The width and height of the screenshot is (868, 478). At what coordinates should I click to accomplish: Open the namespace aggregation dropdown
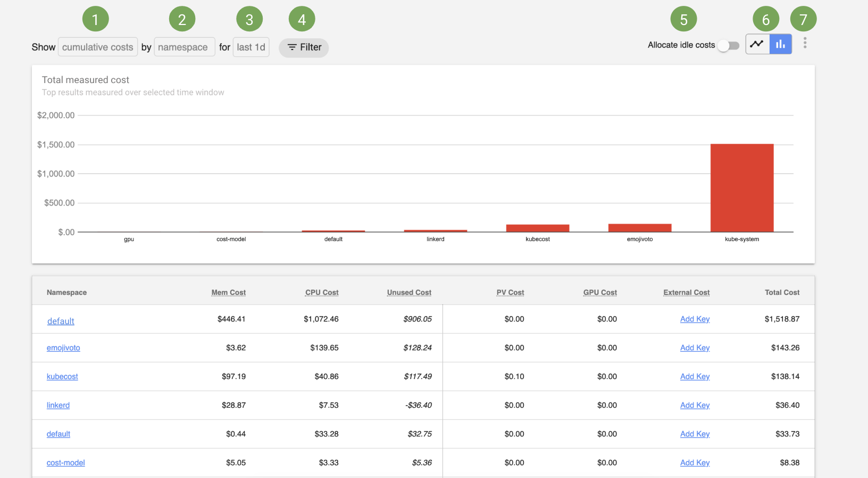(185, 47)
